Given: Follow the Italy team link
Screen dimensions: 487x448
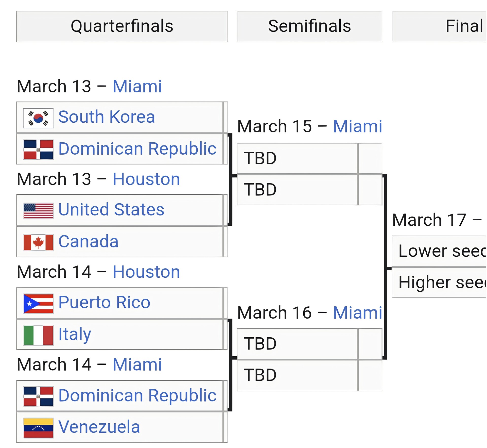Looking at the screenshot, I should (75, 334).
